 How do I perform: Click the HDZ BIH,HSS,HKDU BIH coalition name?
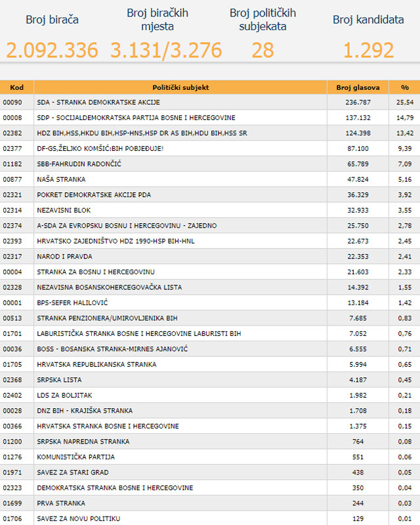point(142,133)
